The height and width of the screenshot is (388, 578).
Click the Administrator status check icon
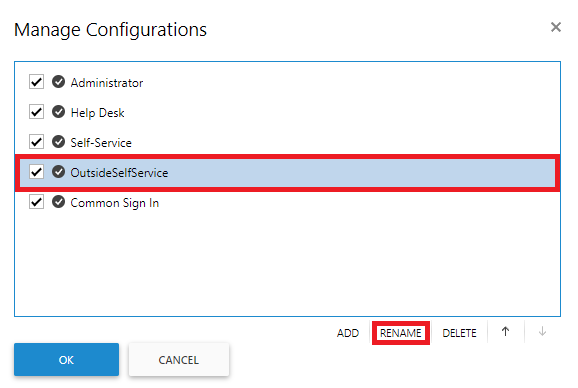(58, 82)
